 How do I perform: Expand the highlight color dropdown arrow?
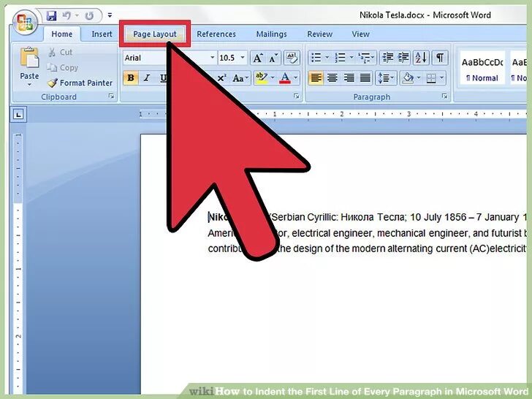[x=273, y=78]
